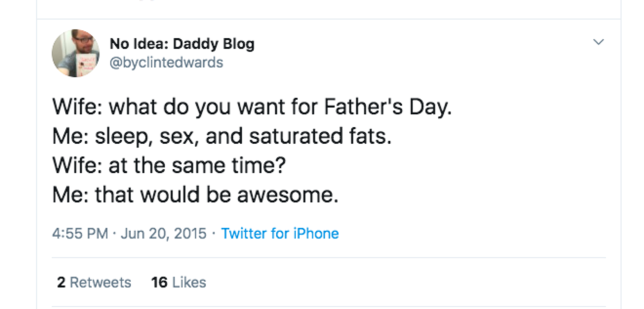This screenshot has width=644, height=309.
Task: Click the word "Blog" in the display name
Action: pyautogui.click(x=239, y=44)
